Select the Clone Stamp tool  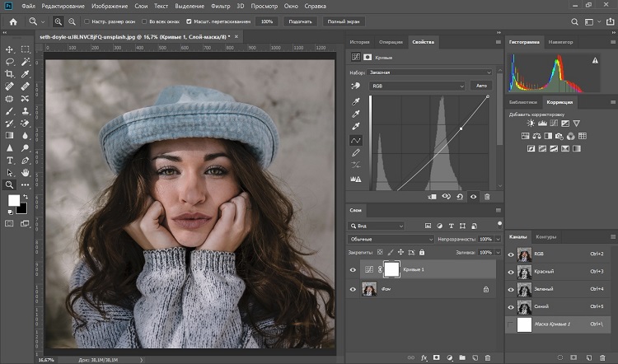26,111
